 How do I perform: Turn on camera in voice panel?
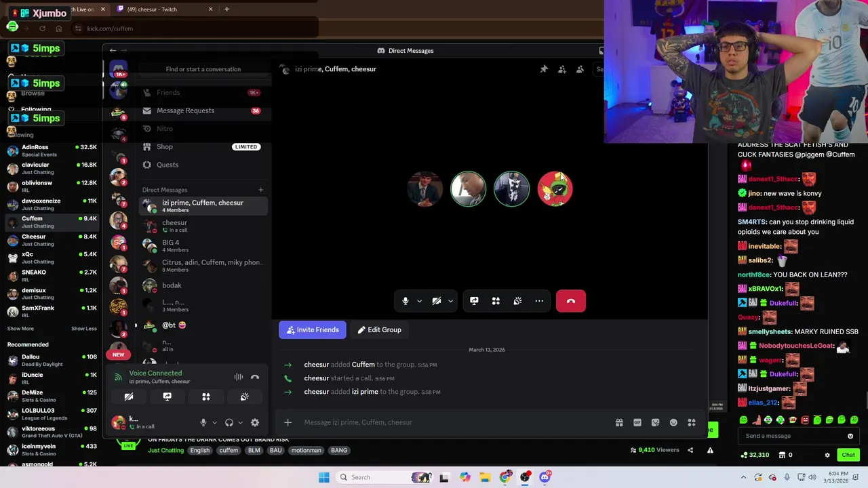129,396
